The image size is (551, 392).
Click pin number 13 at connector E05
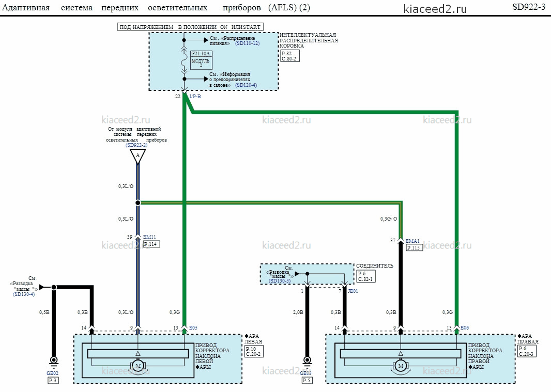coord(176,328)
